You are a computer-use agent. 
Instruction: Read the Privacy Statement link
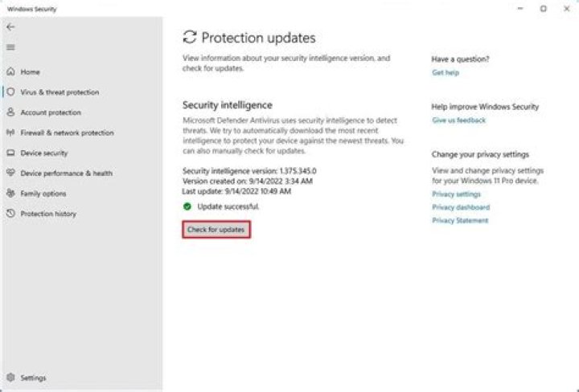point(460,220)
